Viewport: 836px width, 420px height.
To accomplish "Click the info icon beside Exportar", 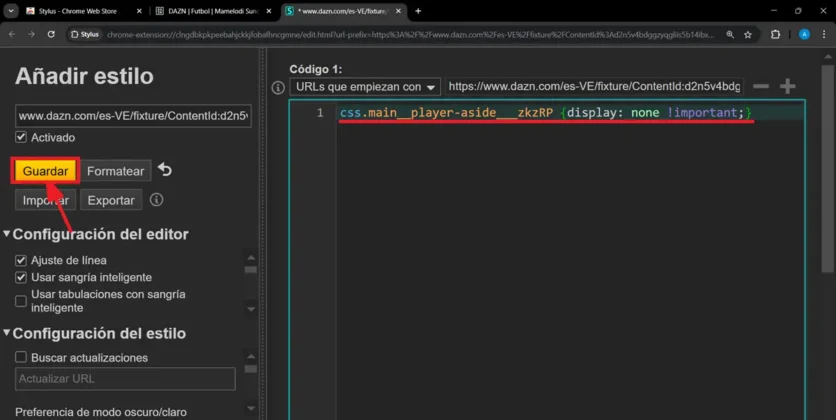I will (x=156, y=200).
